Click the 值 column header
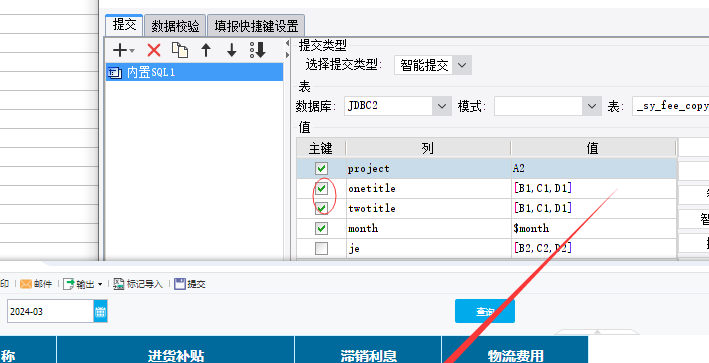Viewport: 709px width, 363px height. (x=593, y=148)
